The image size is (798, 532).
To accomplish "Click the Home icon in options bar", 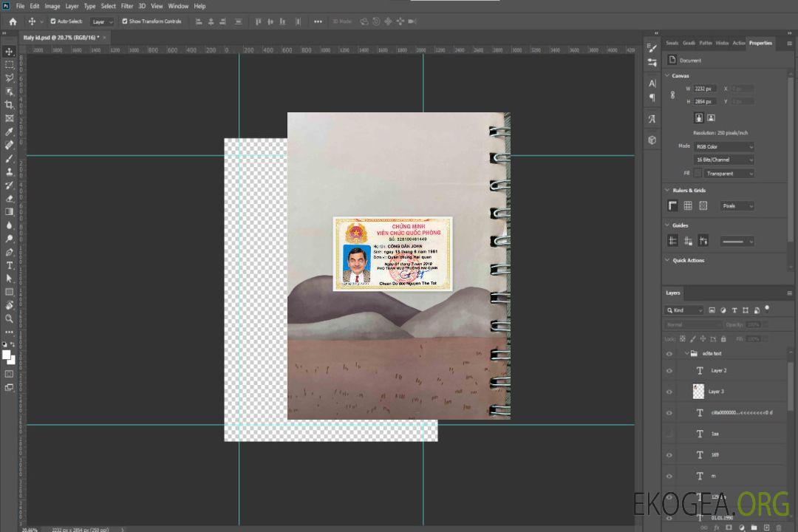I will (13, 21).
